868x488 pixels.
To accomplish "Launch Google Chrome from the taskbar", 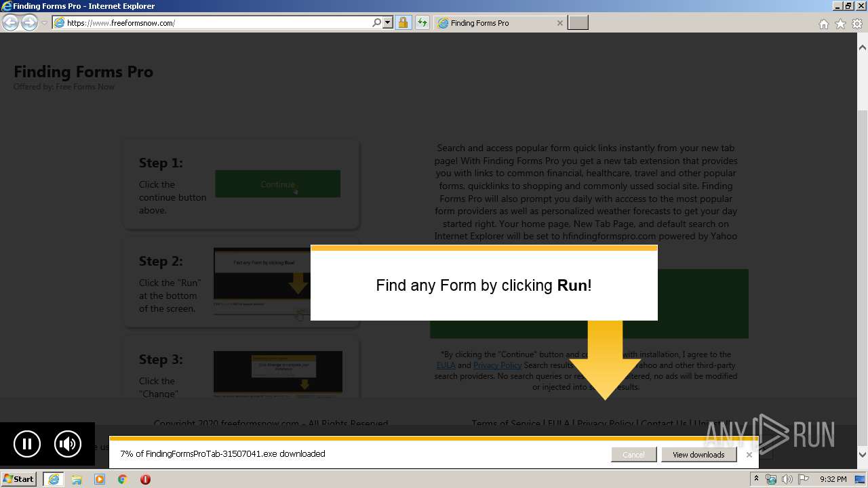I will point(123,479).
